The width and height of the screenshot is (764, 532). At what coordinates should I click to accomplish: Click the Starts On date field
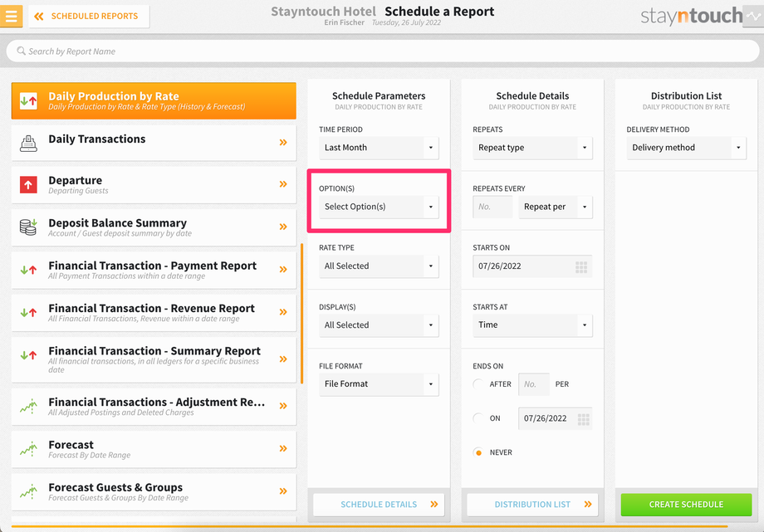[532, 266]
